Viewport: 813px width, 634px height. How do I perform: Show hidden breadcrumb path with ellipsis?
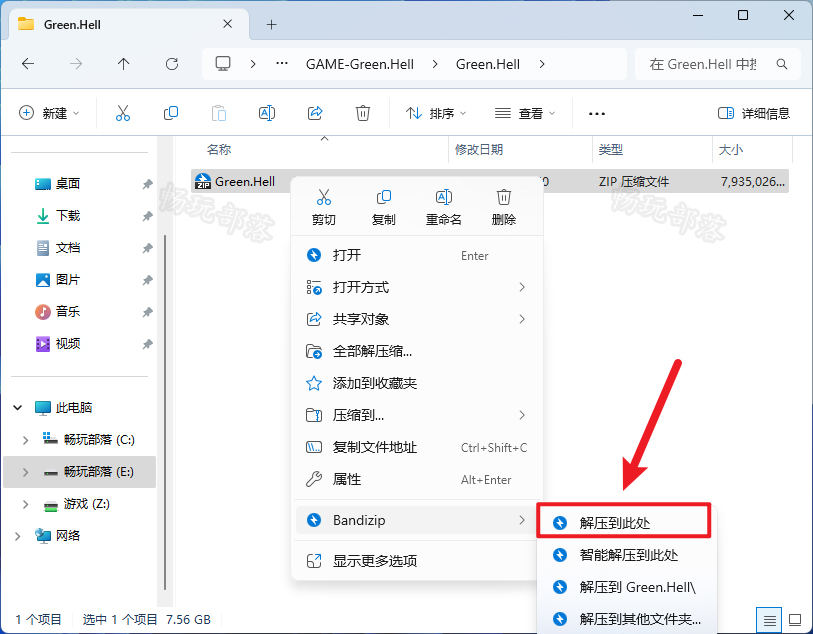click(x=282, y=64)
